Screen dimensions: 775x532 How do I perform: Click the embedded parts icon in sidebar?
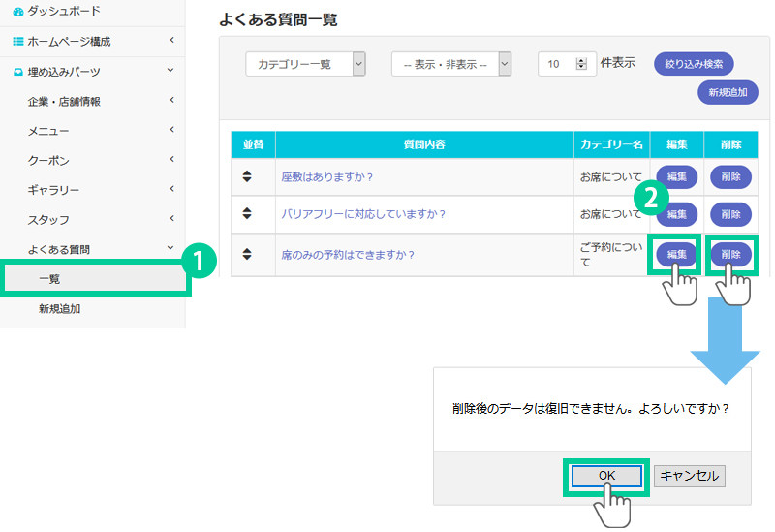coord(18,72)
